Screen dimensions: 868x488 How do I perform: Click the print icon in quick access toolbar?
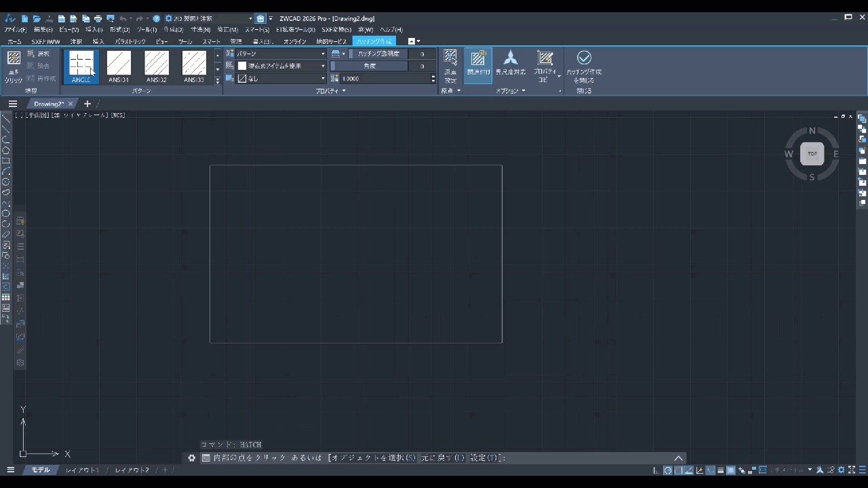98,18
